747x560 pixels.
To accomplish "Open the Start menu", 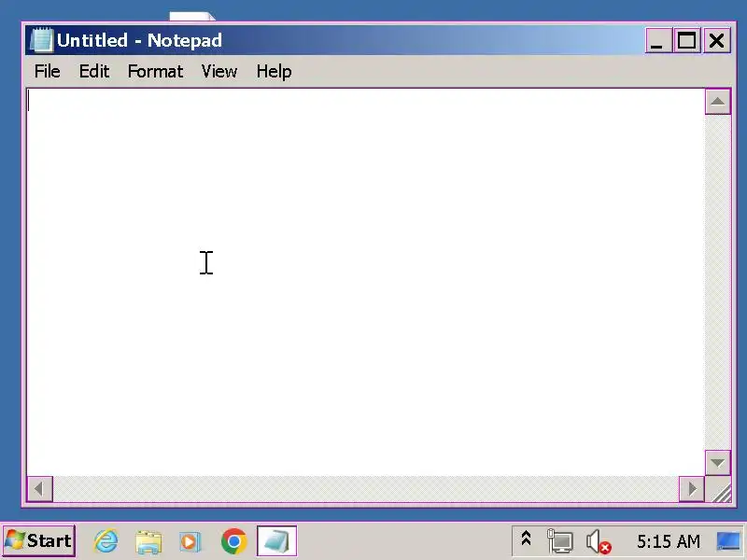I will pos(39,540).
